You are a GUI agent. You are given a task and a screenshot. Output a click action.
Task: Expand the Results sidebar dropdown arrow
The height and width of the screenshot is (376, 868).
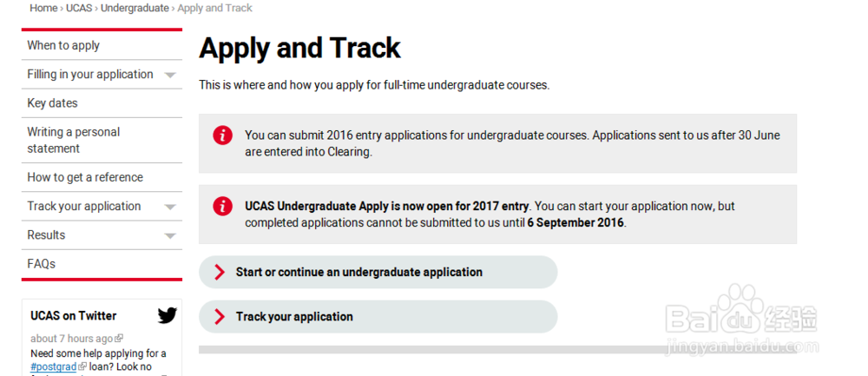coord(170,235)
